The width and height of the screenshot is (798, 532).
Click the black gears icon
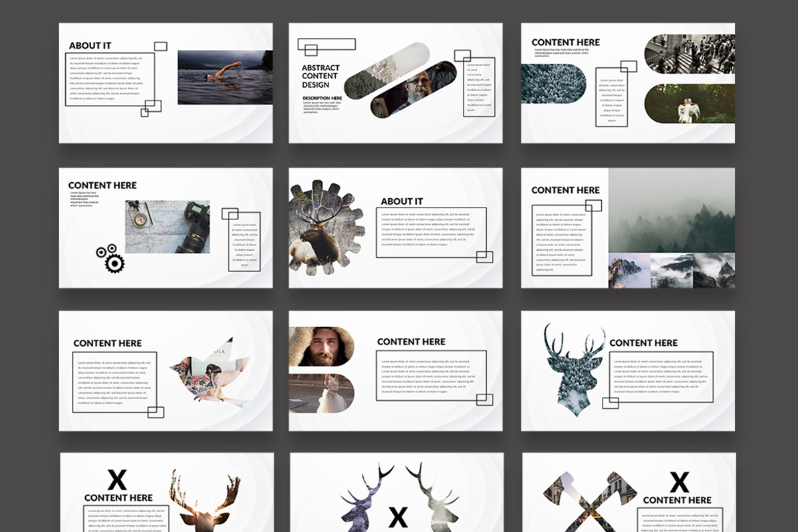(x=111, y=258)
